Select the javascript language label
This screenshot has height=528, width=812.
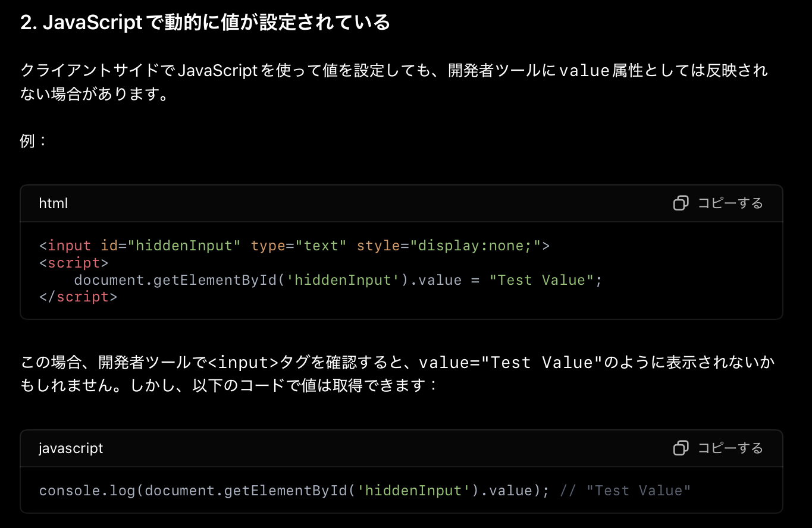71,448
